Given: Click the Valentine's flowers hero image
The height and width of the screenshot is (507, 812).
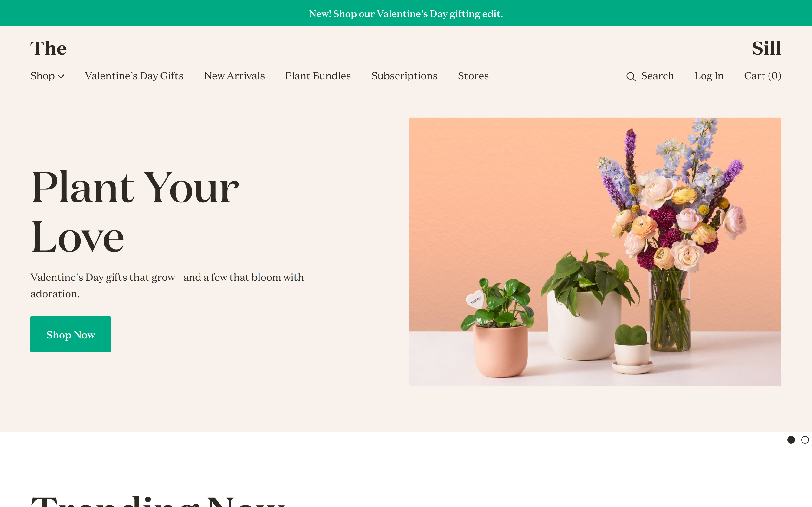Looking at the screenshot, I should 595,252.
